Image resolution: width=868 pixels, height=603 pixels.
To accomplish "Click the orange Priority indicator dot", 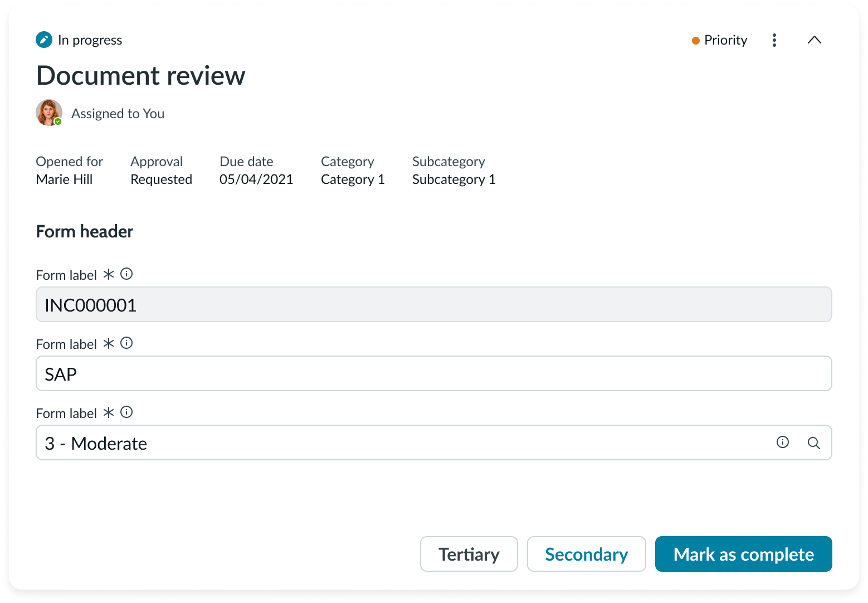I will tap(695, 41).
